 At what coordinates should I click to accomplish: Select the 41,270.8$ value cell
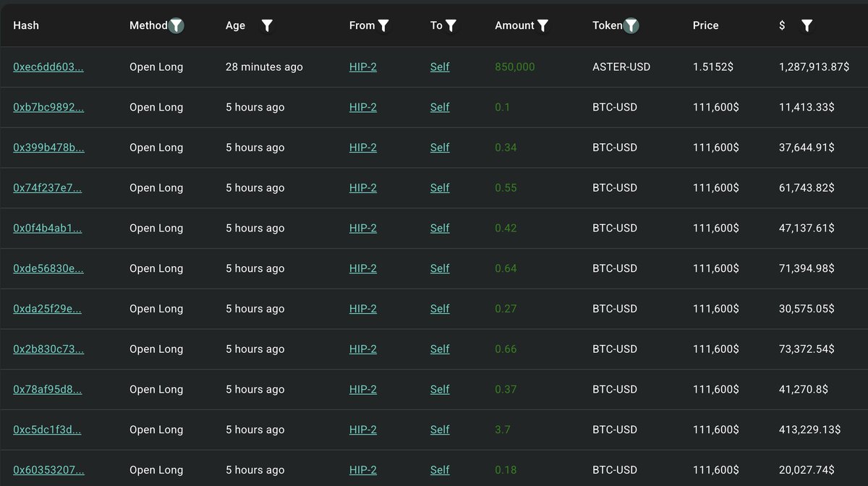pyautogui.click(x=804, y=390)
